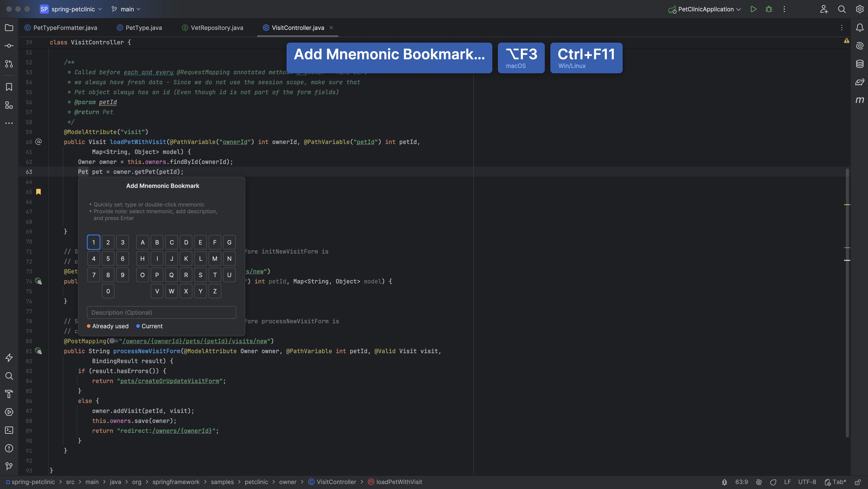This screenshot has height=489, width=868.
Task: Open the notifications bell
Action: point(860,28)
